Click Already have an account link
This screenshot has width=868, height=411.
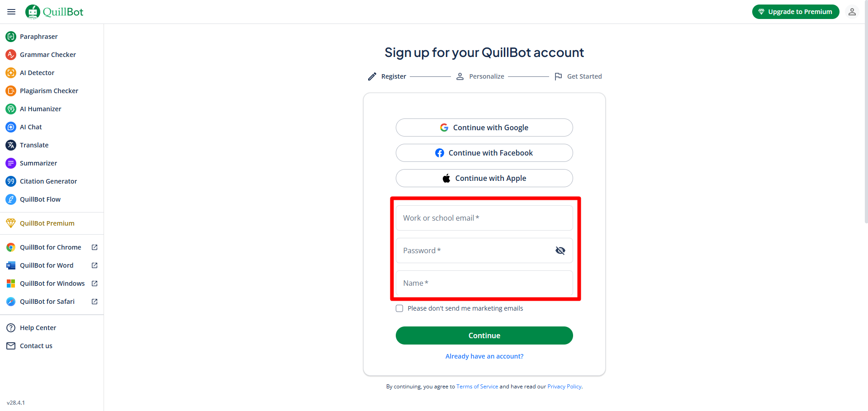pyautogui.click(x=484, y=356)
